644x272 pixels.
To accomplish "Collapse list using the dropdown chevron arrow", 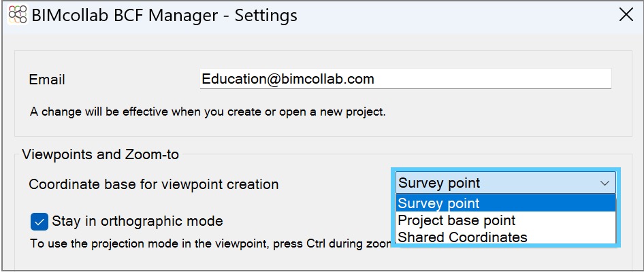I will 605,183.
